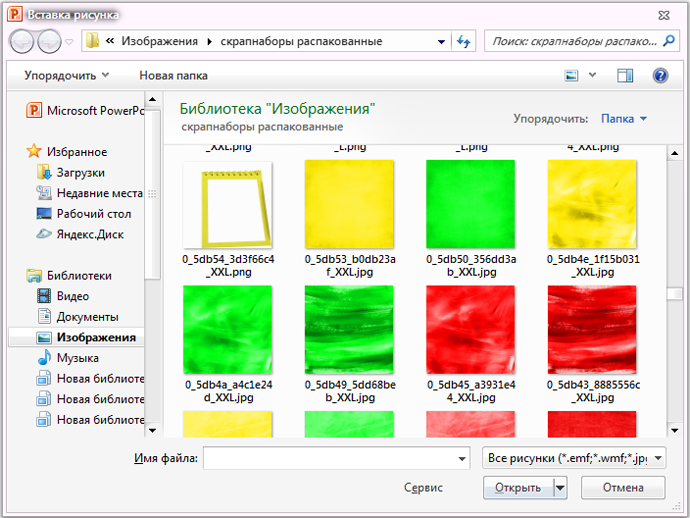690x518 pixels.
Task: Select the yellow notepad frame thumbnail
Action: coord(228,205)
